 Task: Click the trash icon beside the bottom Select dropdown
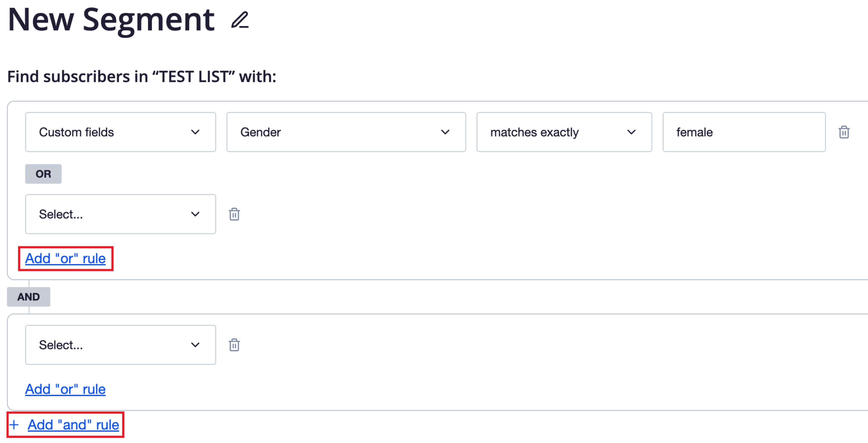coord(234,345)
